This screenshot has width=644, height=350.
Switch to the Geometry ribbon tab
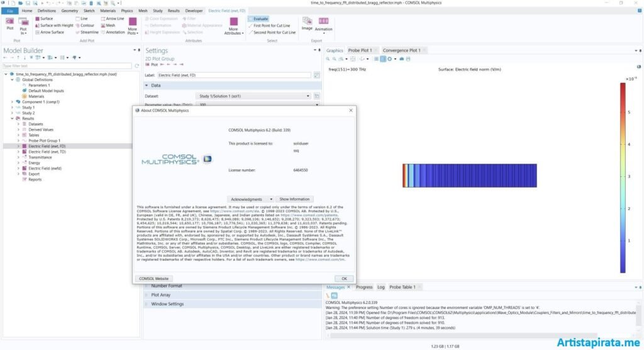[69, 11]
